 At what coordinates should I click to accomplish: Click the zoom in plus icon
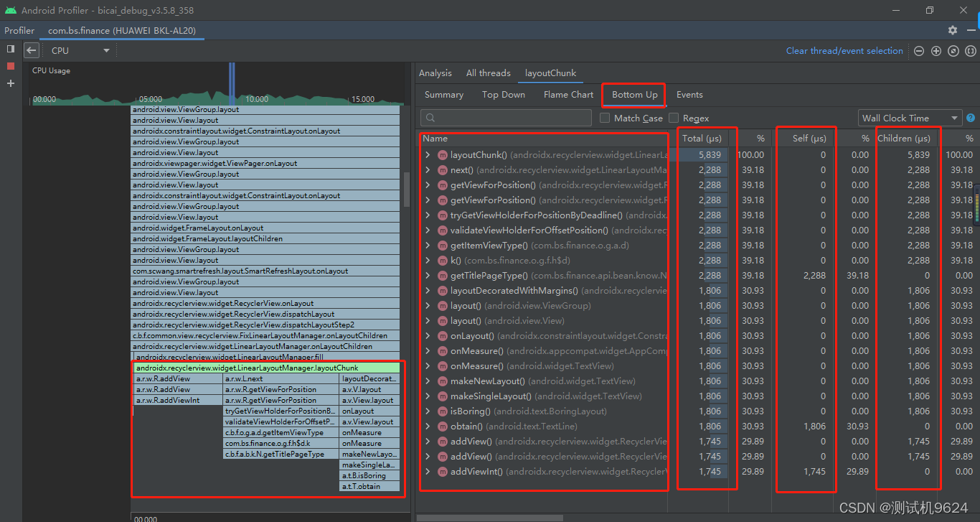[x=936, y=51]
